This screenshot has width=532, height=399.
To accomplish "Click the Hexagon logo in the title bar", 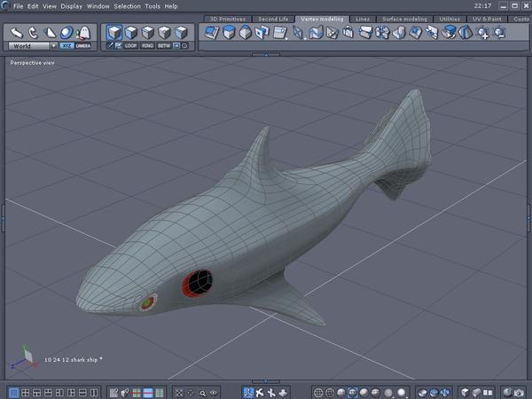I will [5, 6].
